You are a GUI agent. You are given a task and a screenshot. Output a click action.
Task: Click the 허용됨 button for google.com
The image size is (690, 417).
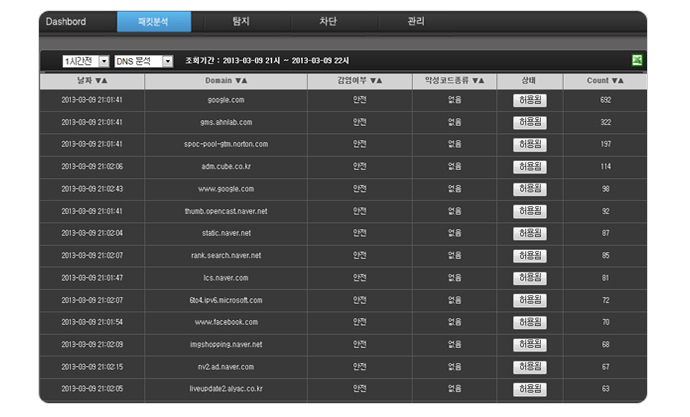[x=530, y=100]
